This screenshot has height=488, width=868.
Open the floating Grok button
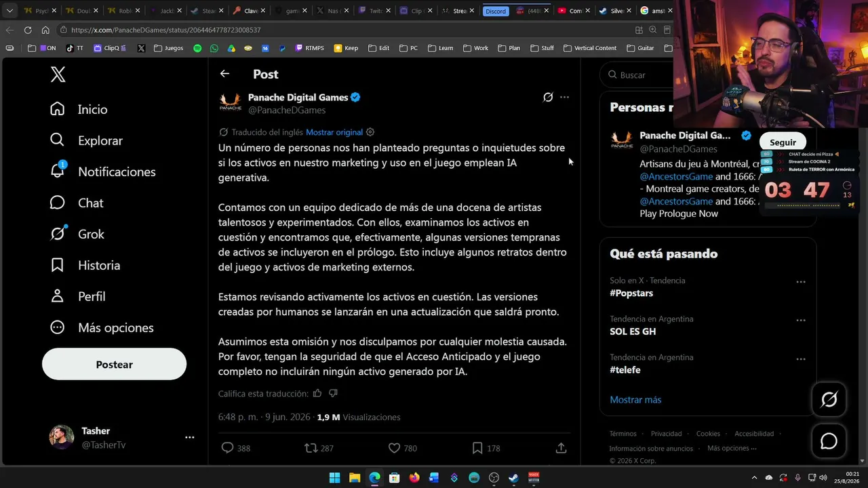(829, 400)
